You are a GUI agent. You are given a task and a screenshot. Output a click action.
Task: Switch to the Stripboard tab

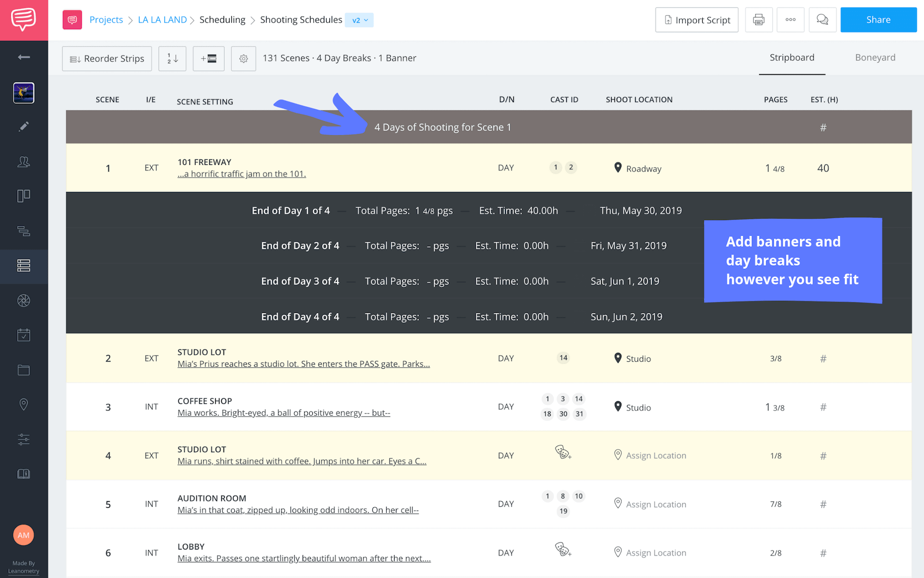coord(792,58)
